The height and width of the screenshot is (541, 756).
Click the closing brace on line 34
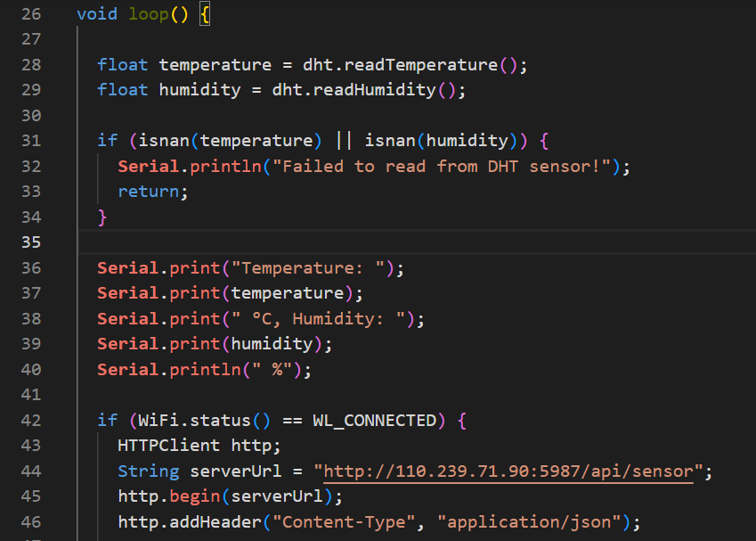[x=102, y=217]
